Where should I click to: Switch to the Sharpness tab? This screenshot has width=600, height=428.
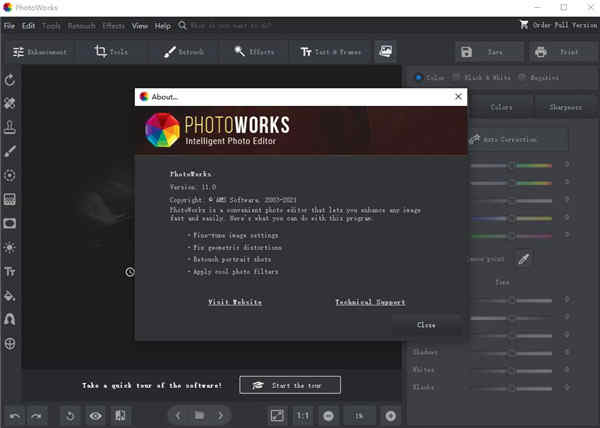point(566,107)
